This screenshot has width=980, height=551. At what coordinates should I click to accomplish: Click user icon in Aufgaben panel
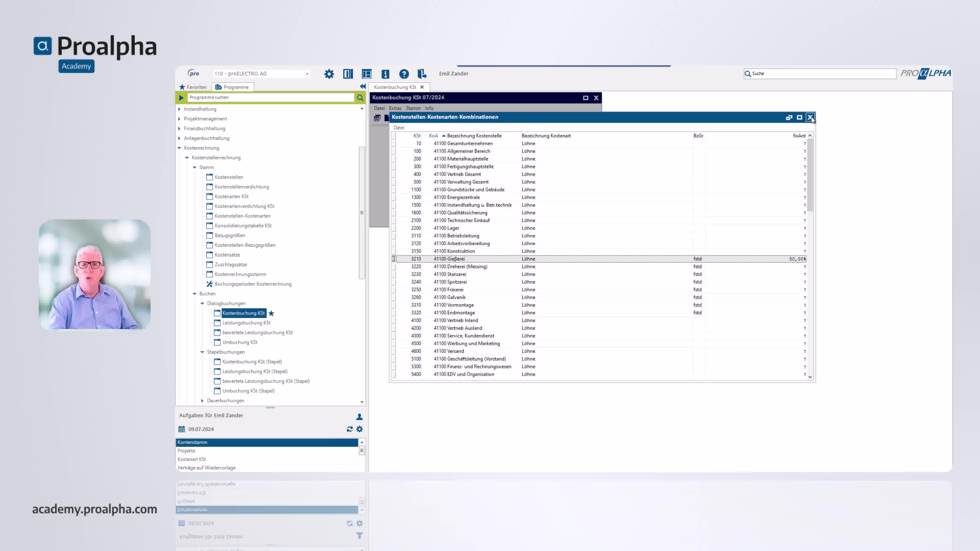[359, 417]
